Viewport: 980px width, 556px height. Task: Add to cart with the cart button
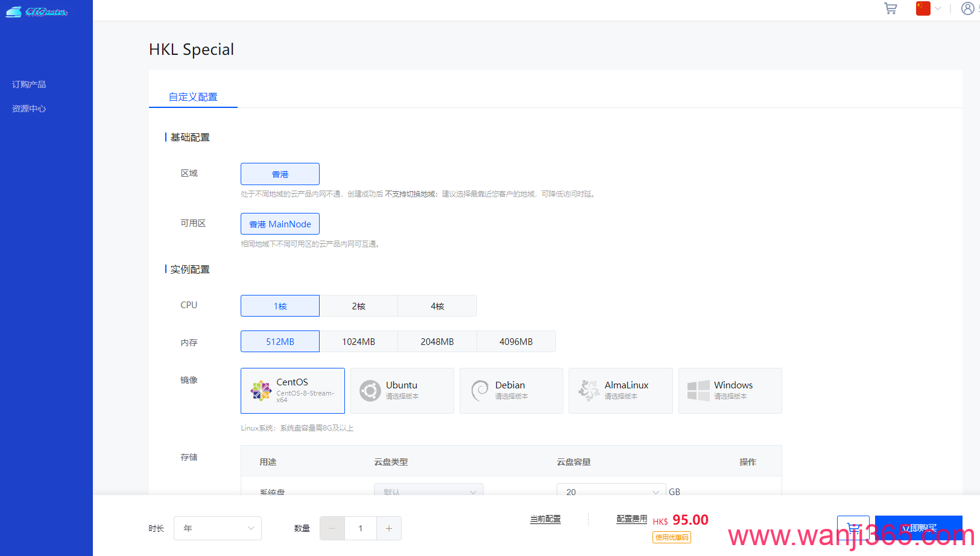click(x=853, y=528)
